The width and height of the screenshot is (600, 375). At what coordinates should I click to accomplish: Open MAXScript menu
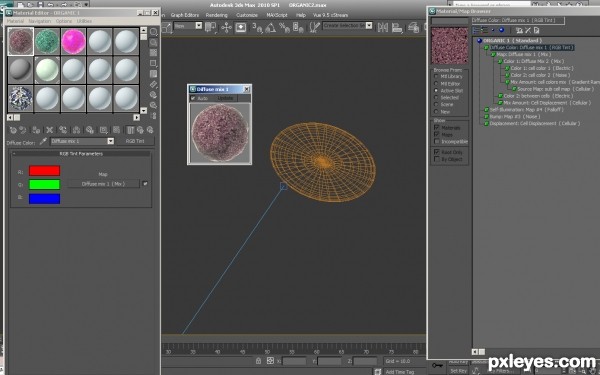277,15
